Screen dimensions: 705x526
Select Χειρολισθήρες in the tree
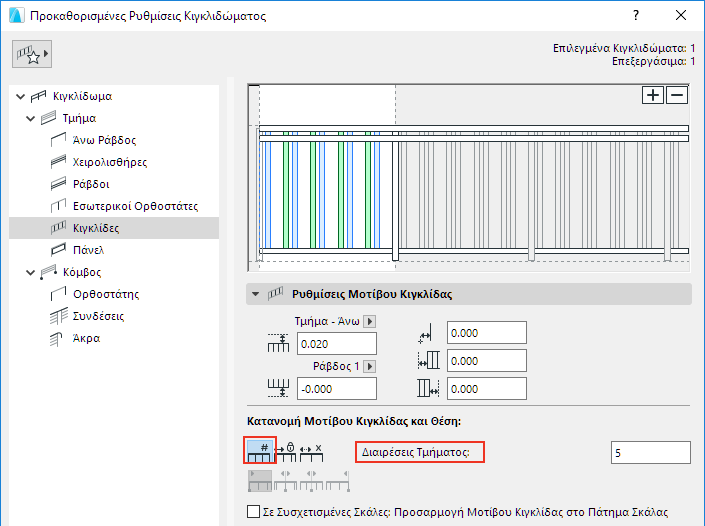coord(110,162)
